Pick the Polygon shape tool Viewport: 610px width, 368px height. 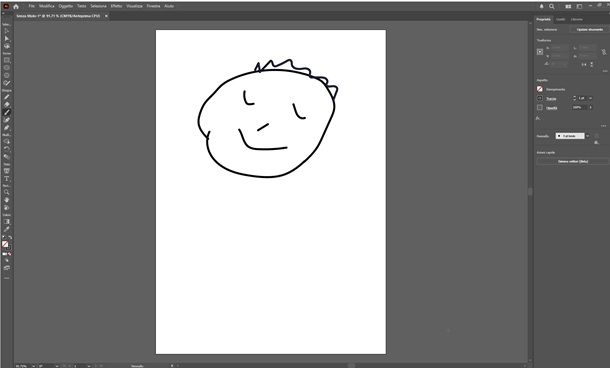pyautogui.click(x=7, y=75)
